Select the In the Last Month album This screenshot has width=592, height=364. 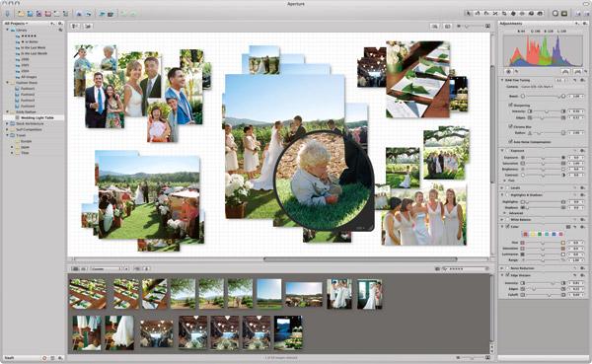34,53
